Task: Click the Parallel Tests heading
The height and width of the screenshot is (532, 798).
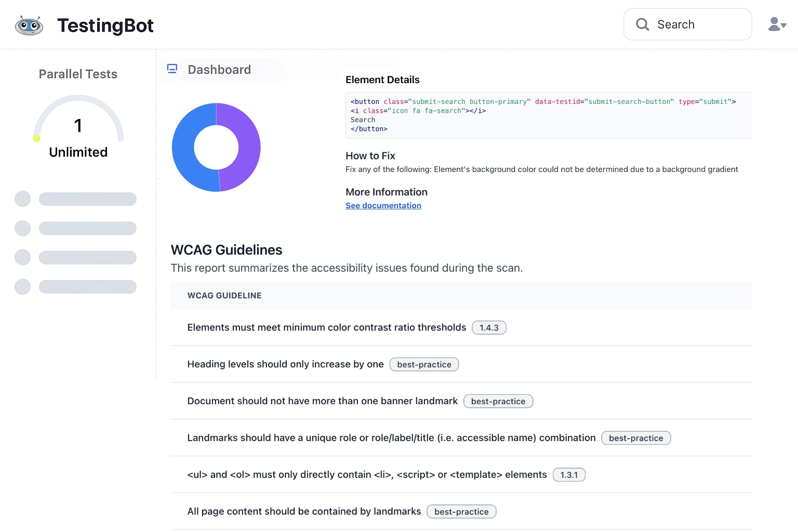Action: tap(78, 74)
